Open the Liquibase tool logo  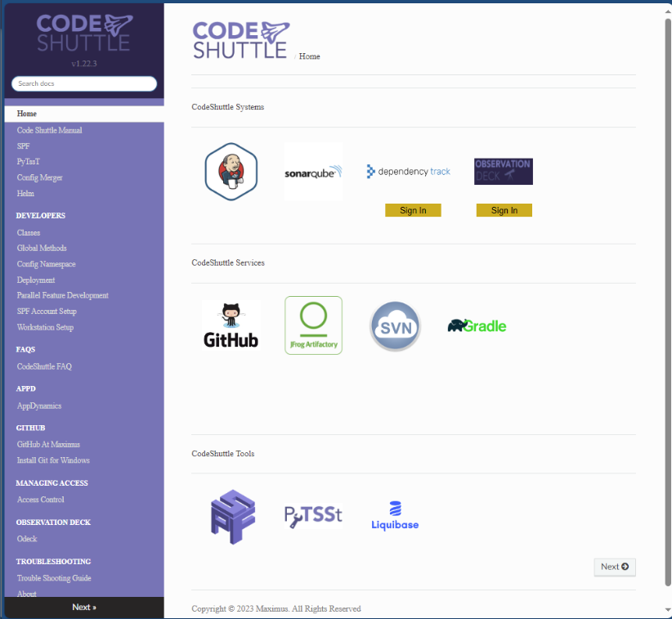point(395,516)
